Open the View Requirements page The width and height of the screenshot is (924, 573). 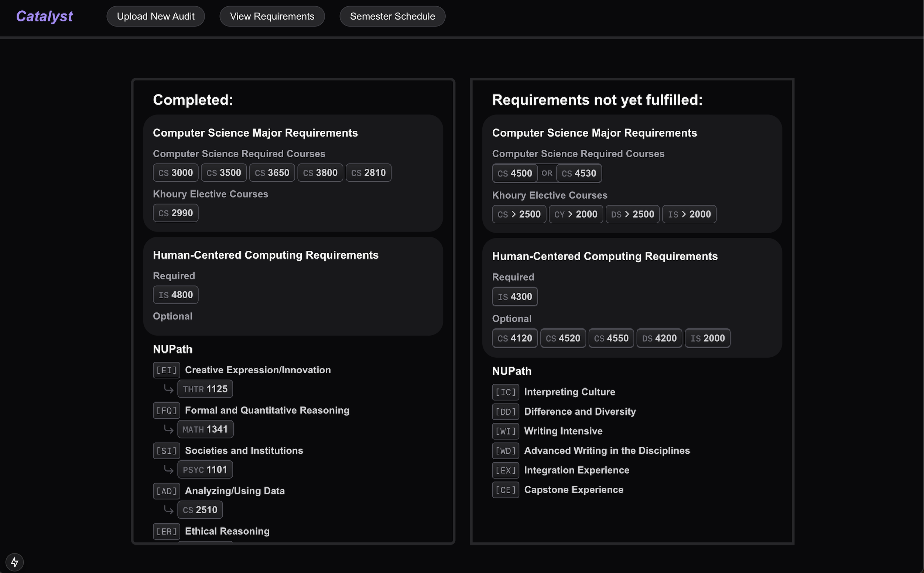click(272, 16)
